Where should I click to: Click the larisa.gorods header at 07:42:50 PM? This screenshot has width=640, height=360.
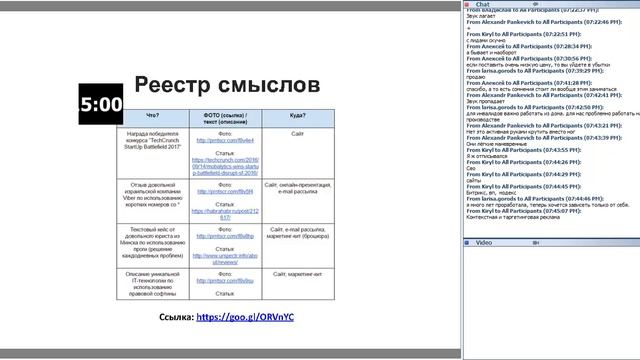pyautogui.click(x=535, y=107)
